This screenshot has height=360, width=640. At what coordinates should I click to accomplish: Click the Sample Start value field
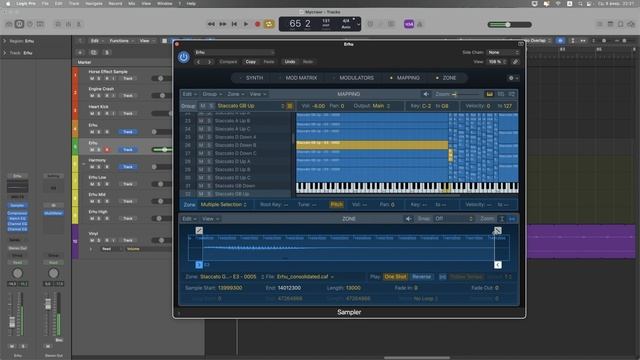(x=230, y=288)
